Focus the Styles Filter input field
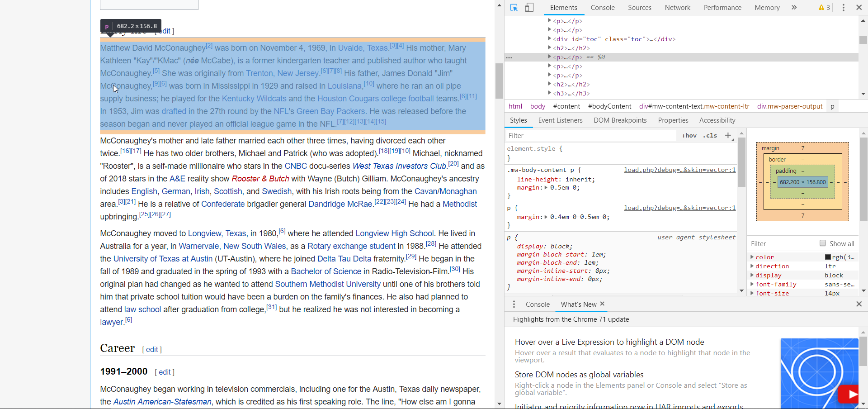868x409 pixels. 590,135
